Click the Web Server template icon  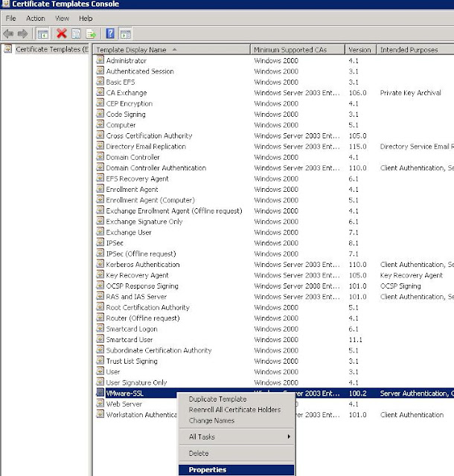click(x=100, y=403)
